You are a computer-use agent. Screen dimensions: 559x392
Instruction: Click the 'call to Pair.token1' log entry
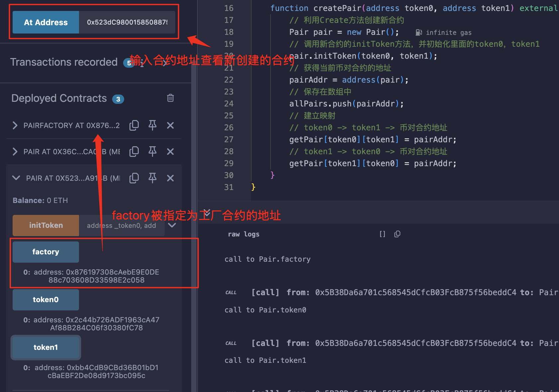click(x=265, y=360)
